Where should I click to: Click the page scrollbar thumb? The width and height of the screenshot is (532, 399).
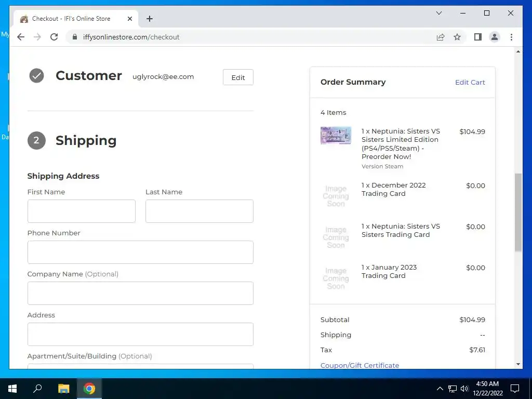point(518,212)
